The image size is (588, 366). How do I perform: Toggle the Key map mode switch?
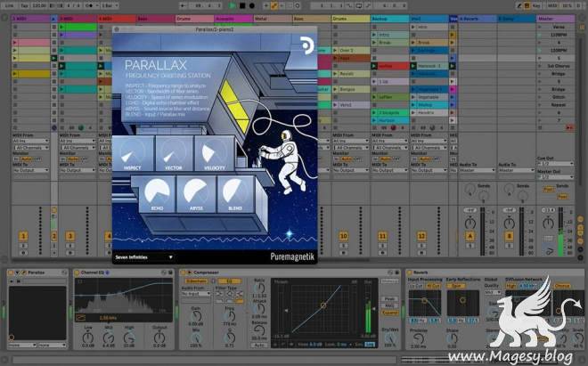pos(536,5)
